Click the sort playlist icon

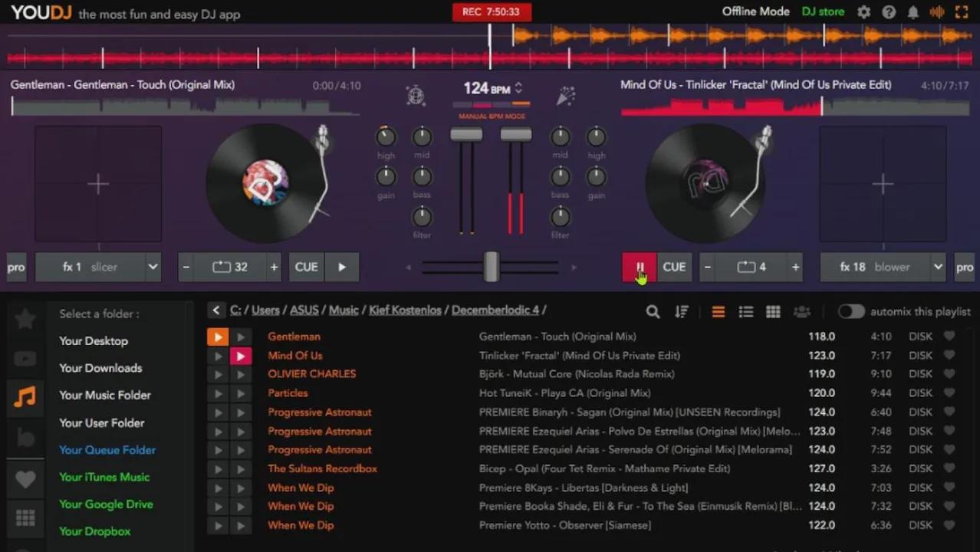[681, 311]
